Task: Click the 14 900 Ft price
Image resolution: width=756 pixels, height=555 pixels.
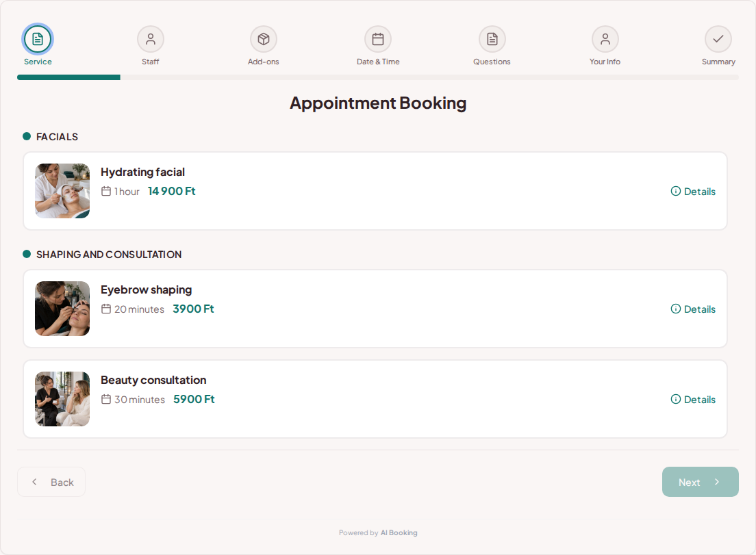Action: (x=172, y=191)
